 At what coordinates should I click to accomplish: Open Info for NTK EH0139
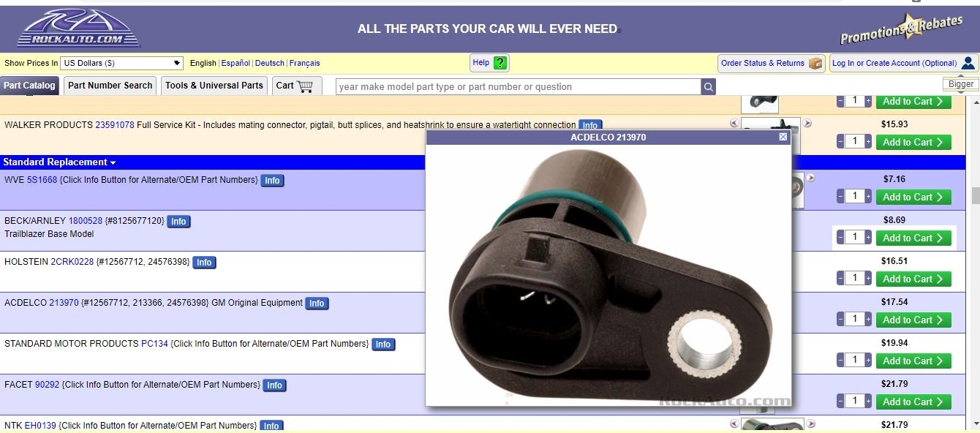click(271, 426)
